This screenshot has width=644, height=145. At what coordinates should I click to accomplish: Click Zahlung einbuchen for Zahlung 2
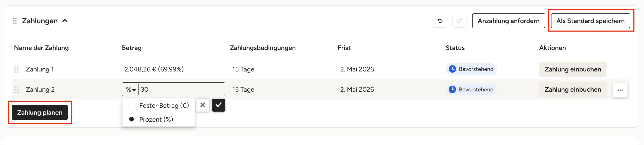[573, 89]
